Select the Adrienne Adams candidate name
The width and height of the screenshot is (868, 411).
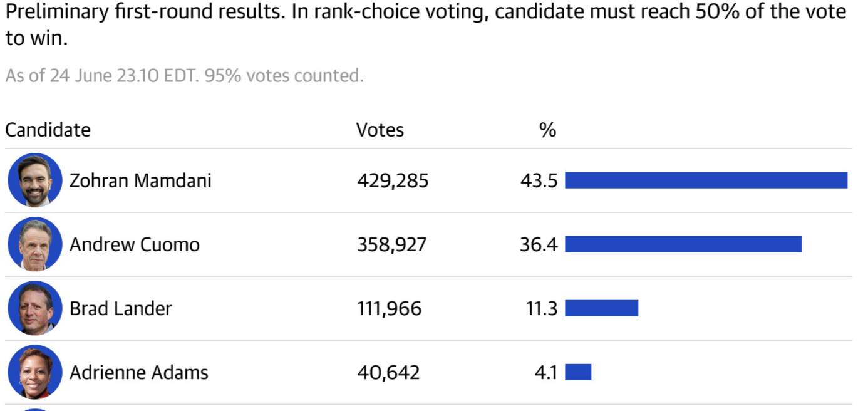point(138,372)
